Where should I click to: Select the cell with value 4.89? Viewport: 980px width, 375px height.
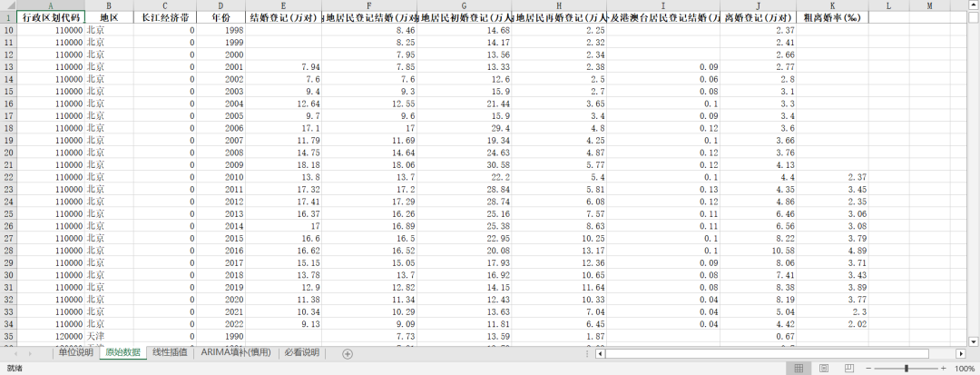pos(832,251)
